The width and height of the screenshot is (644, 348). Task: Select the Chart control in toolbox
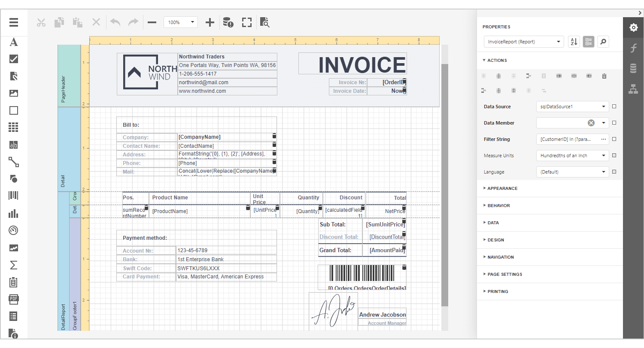[x=13, y=214]
